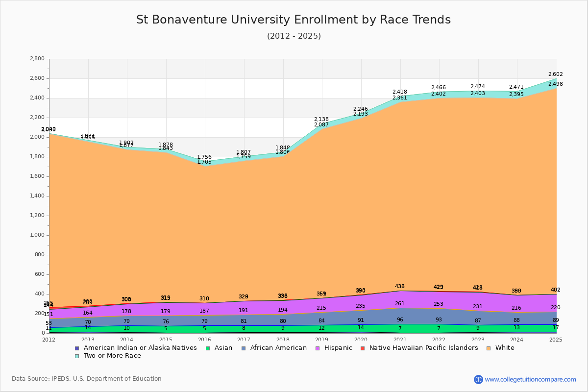Select the 2019 x-axis label
The image size is (588, 392).
[322, 340]
